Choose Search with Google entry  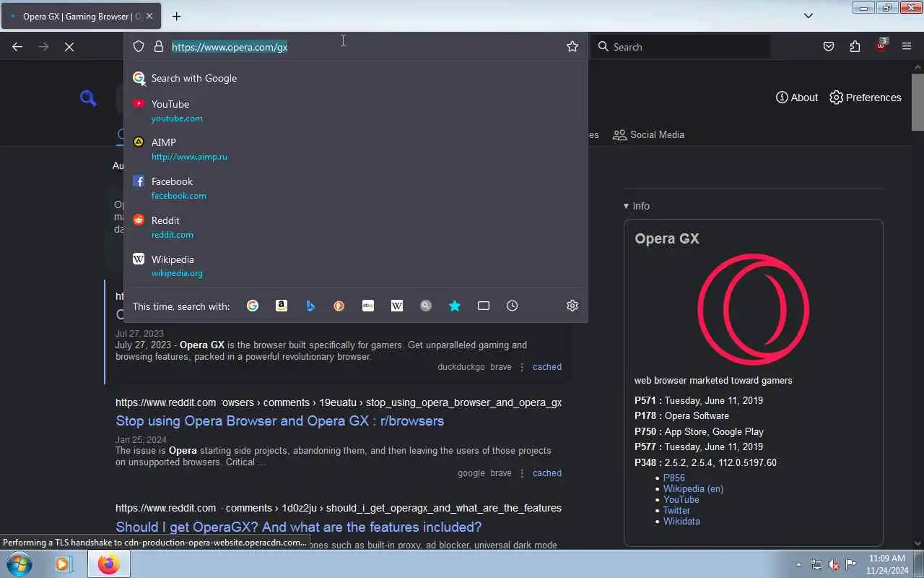click(x=355, y=78)
